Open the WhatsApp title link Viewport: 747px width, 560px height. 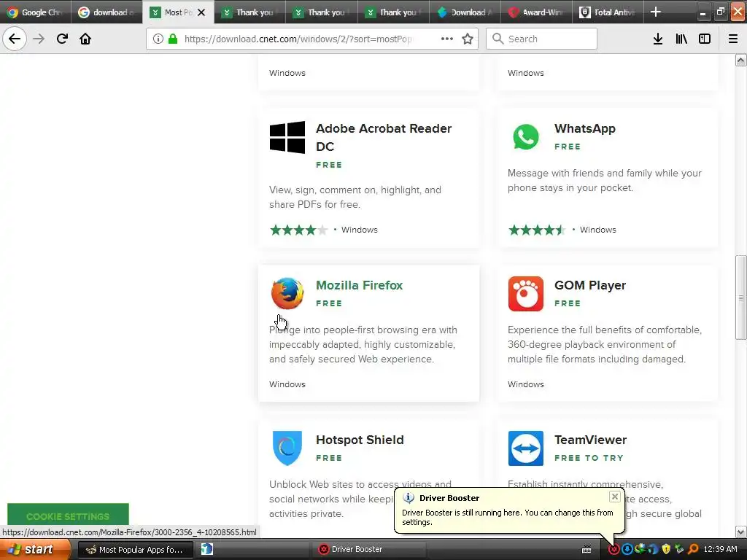pyautogui.click(x=584, y=128)
